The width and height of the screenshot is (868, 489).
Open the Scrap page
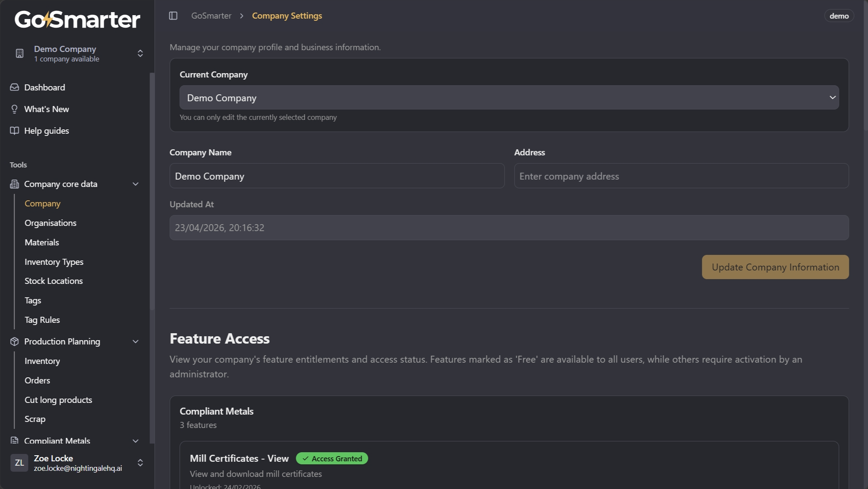pyautogui.click(x=35, y=419)
